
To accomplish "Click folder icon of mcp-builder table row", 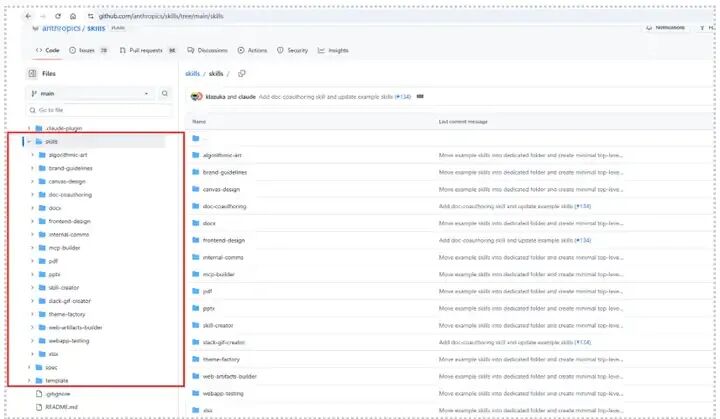I will coord(196,274).
